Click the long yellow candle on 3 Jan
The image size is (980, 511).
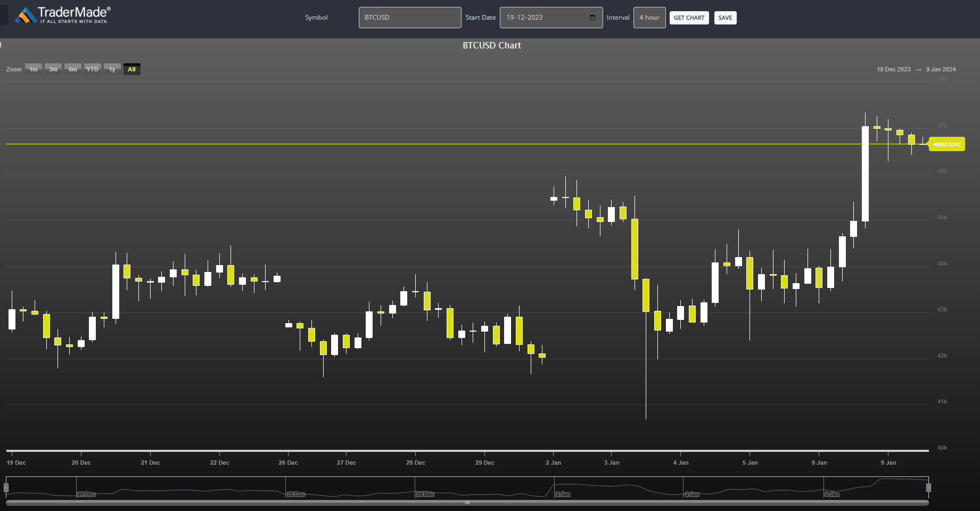coord(635,249)
